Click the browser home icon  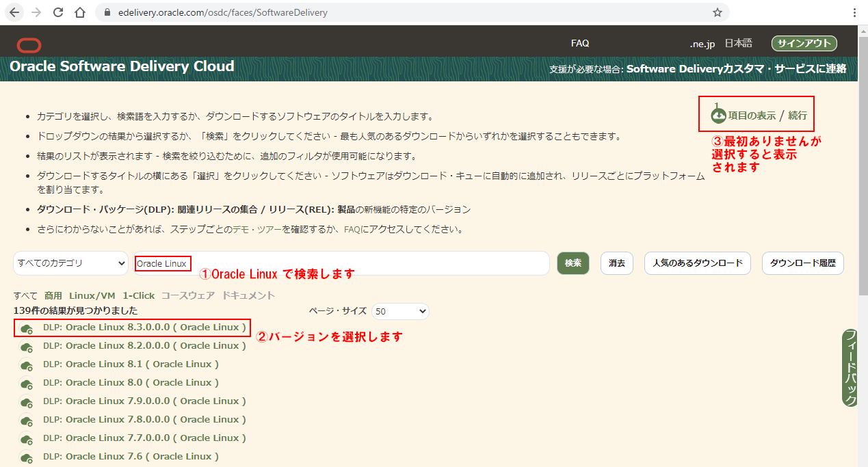pos(80,12)
